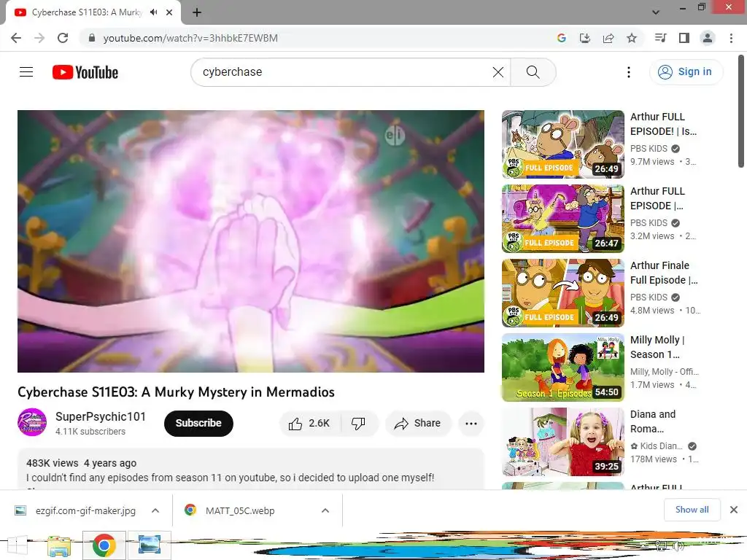Open the Chrome profile avatar

click(x=708, y=38)
